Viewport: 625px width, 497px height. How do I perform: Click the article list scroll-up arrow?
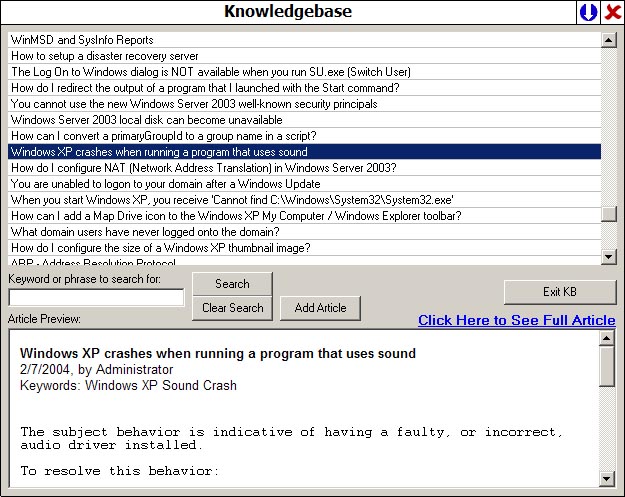pos(608,40)
